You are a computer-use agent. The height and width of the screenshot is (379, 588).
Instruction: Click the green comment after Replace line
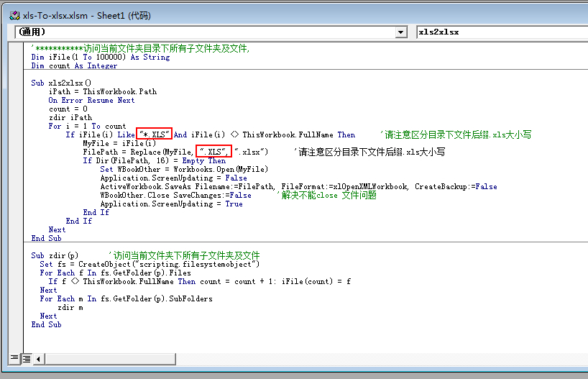coord(369,152)
